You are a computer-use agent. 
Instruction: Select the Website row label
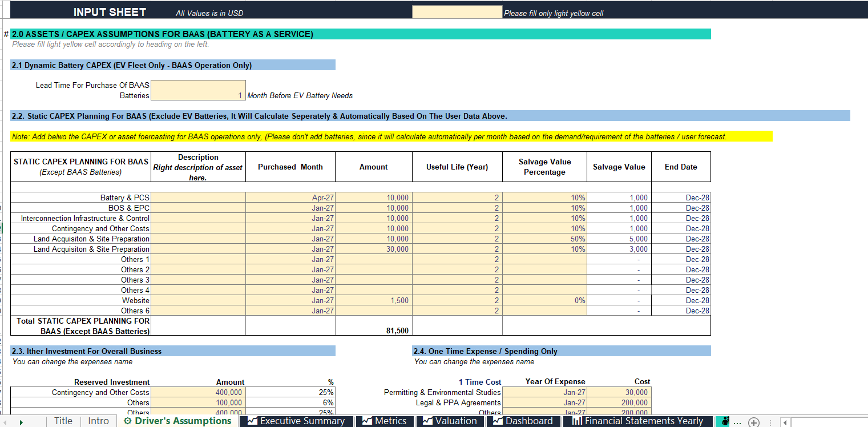pos(80,300)
